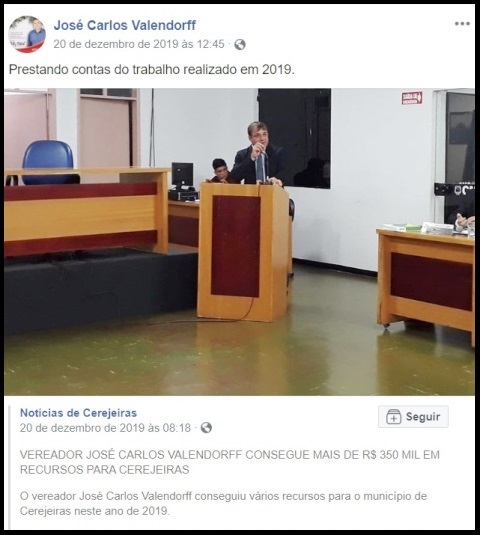This screenshot has width=480, height=535.
Task: Click the man speaking at the podium
Action: click(x=258, y=154)
